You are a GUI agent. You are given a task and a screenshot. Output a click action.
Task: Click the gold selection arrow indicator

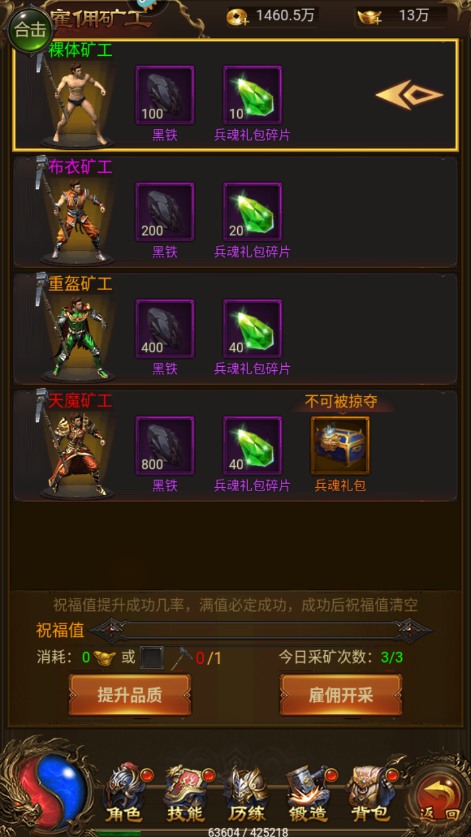410,95
